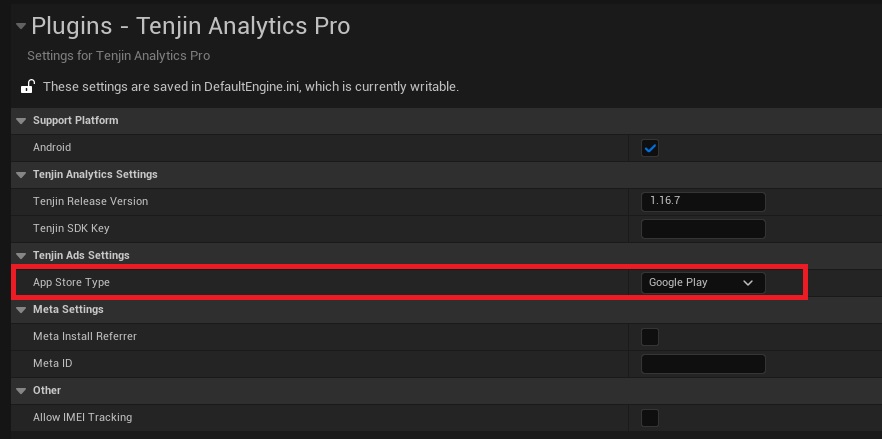This screenshot has height=439, width=882.
Task: Open the App Store Type dropdown
Action: (703, 283)
